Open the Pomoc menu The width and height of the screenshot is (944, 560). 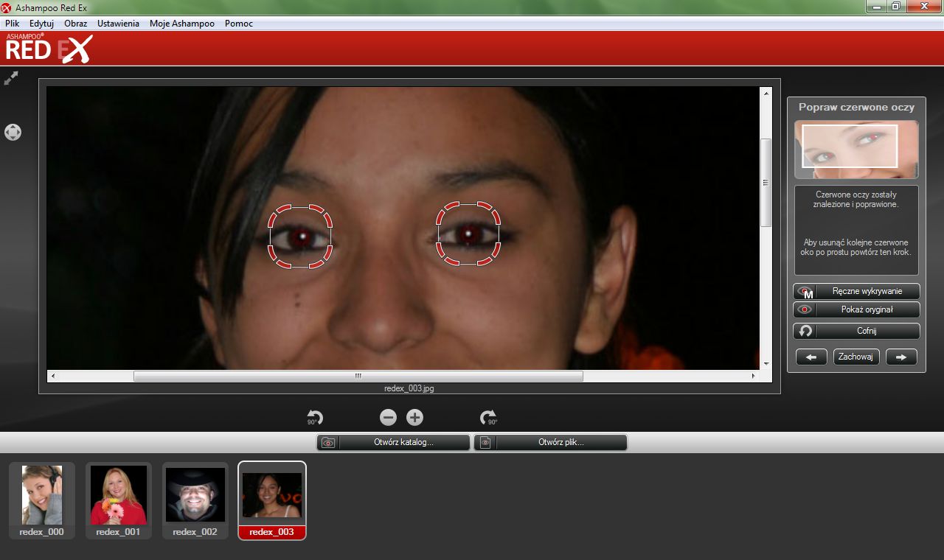pos(239,24)
